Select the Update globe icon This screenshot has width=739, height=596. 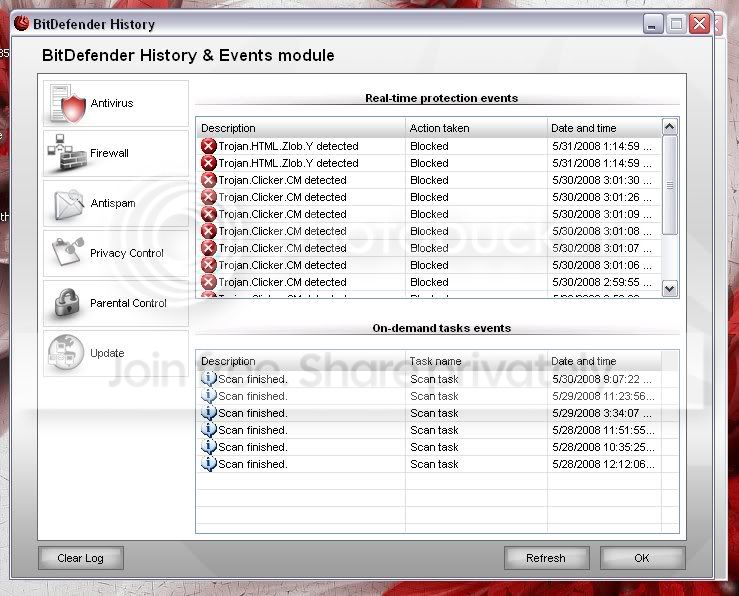coord(66,352)
